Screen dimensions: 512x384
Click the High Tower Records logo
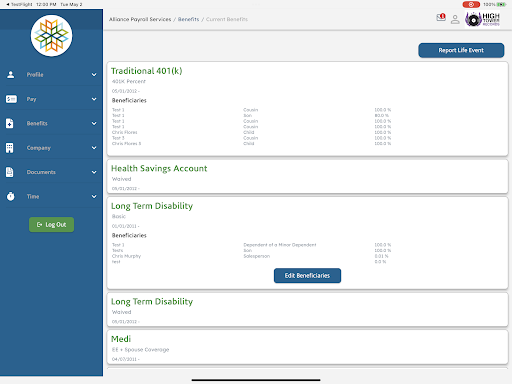click(x=482, y=19)
